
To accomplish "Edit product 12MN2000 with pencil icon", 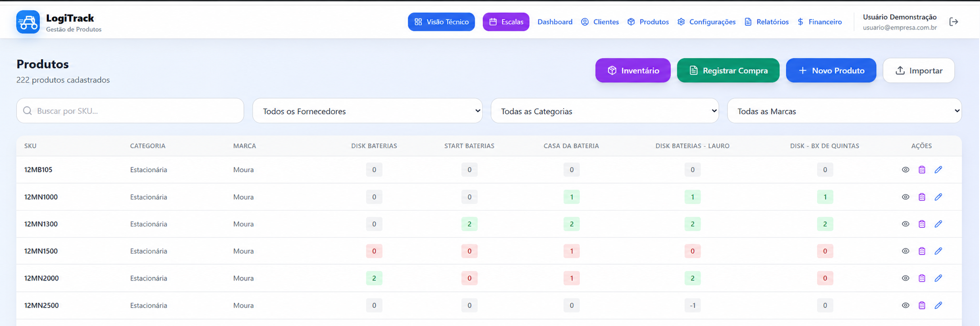I will click(x=938, y=278).
